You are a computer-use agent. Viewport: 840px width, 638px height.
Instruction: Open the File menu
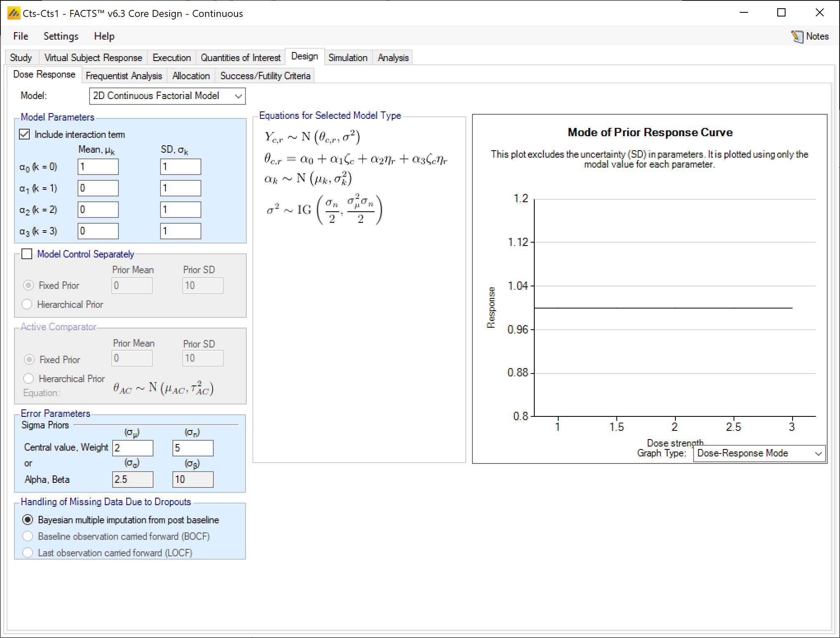21,36
